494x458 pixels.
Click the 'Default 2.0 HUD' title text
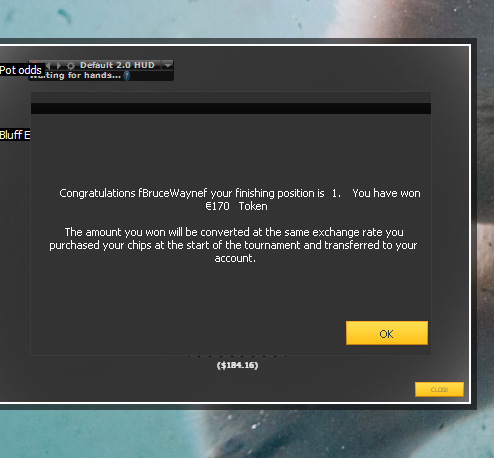tap(117, 65)
